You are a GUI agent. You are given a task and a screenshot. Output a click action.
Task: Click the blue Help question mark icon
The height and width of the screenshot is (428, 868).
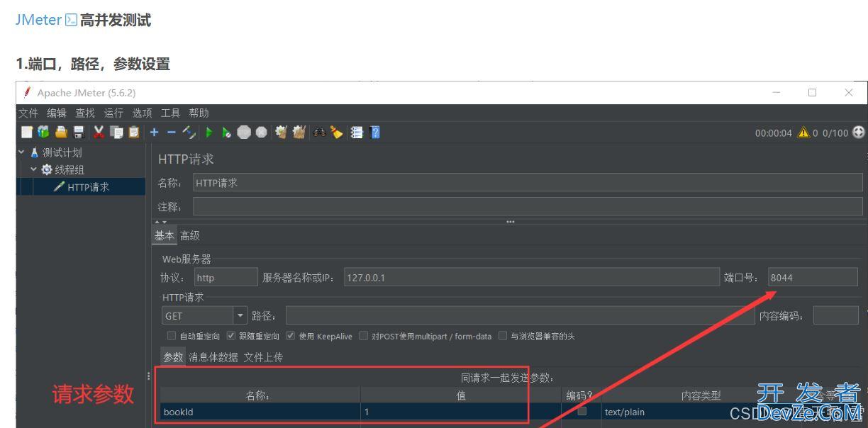click(374, 133)
